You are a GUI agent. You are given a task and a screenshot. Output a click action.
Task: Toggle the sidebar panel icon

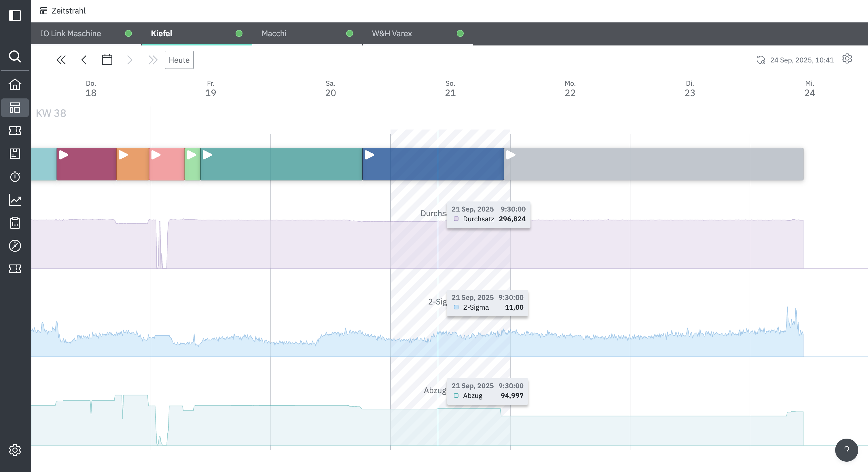(15, 16)
